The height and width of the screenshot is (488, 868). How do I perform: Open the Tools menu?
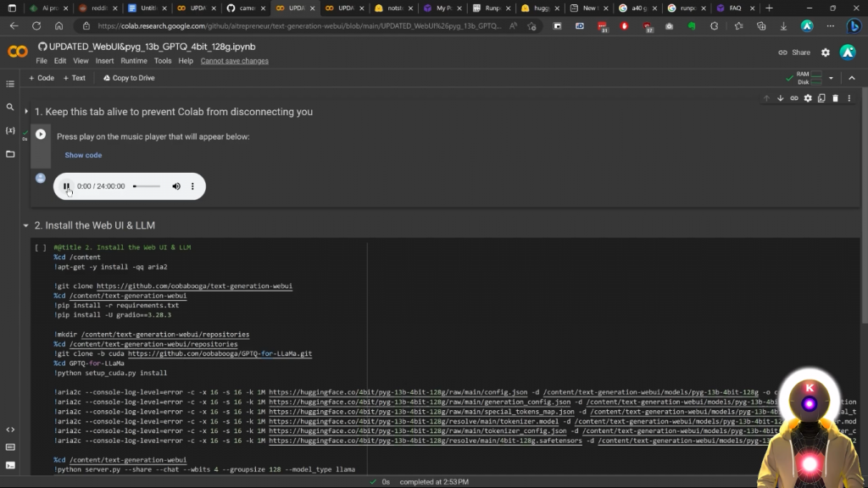click(163, 61)
